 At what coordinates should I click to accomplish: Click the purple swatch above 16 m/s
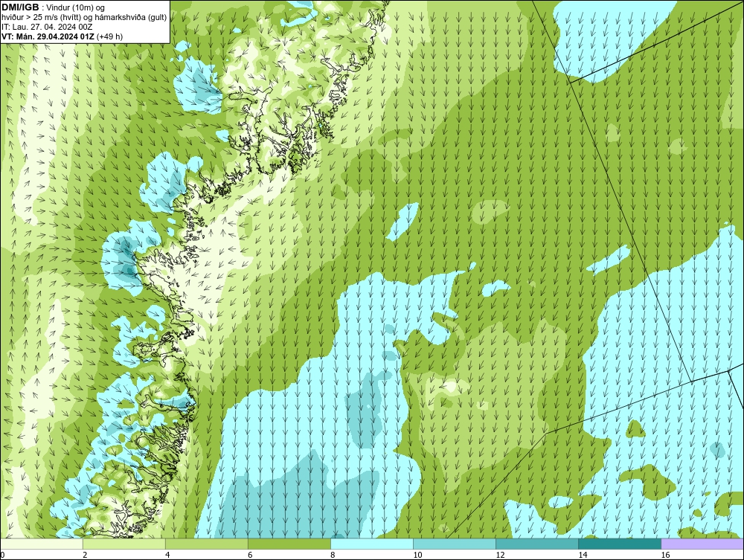[702, 544]
